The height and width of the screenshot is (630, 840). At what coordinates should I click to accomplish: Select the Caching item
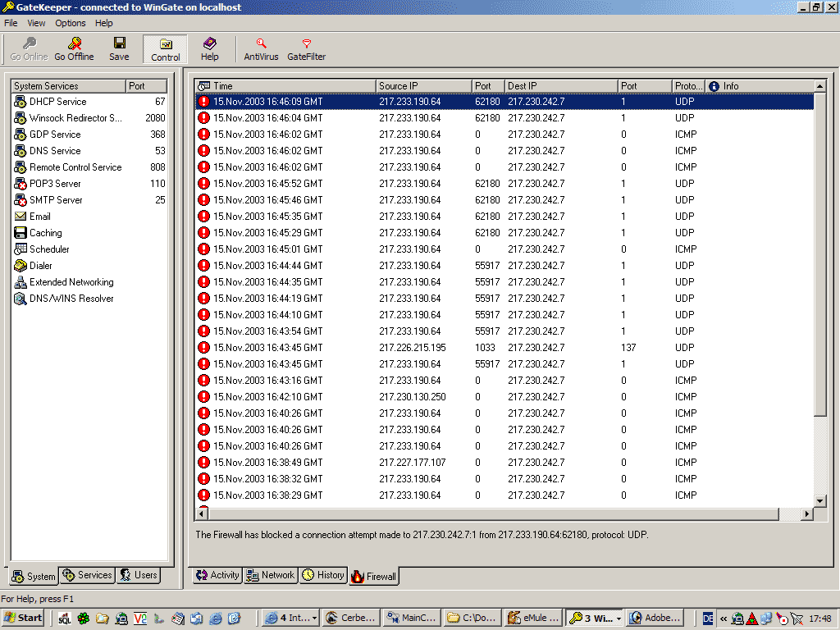click(x=38, y=233)
